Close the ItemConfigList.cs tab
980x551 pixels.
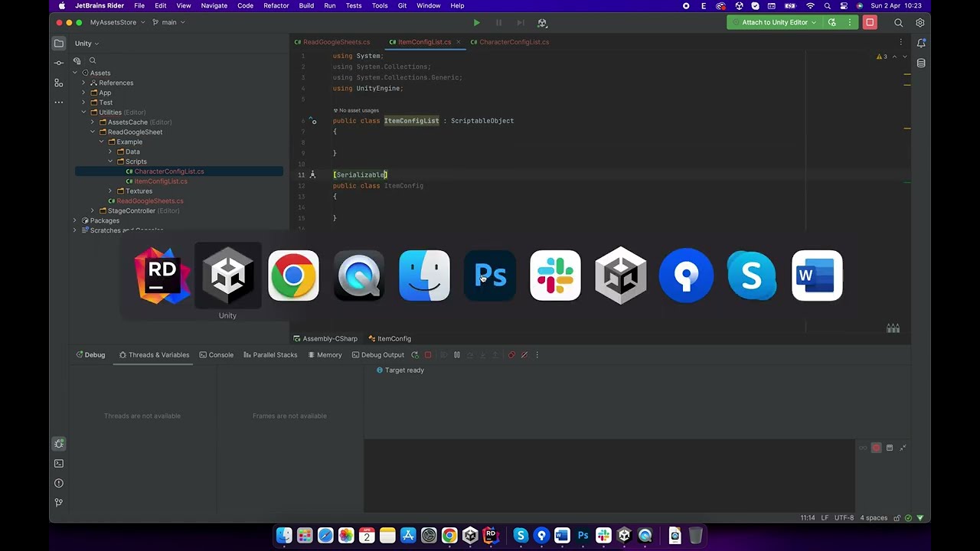(459, 42)
